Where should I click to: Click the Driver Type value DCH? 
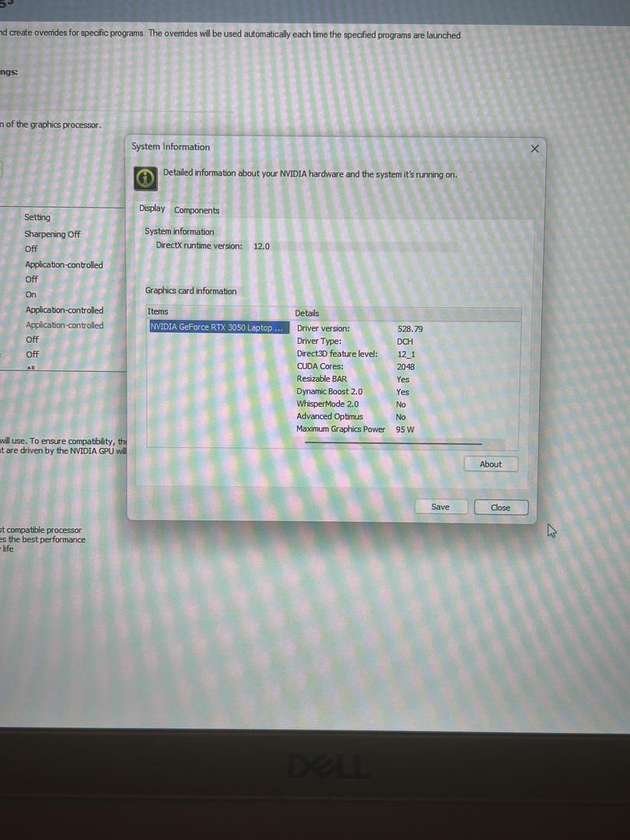[x=405, y=341]
